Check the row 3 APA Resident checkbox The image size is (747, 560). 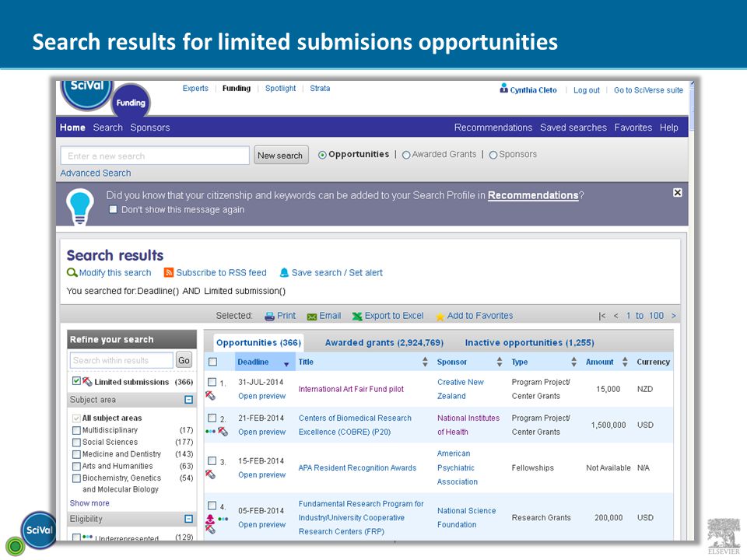[x=212, y=460]
